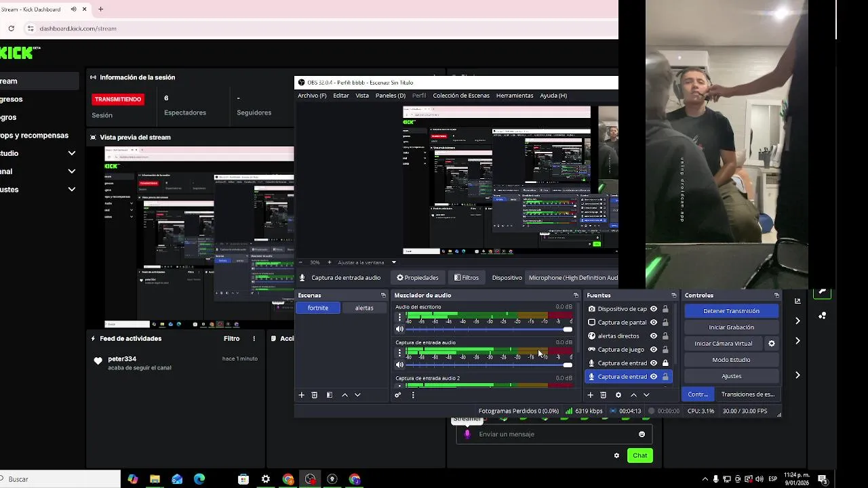868x488 pixels.
Task: Move scene up in Escenas toolbar
Action: tap(344, 395)
